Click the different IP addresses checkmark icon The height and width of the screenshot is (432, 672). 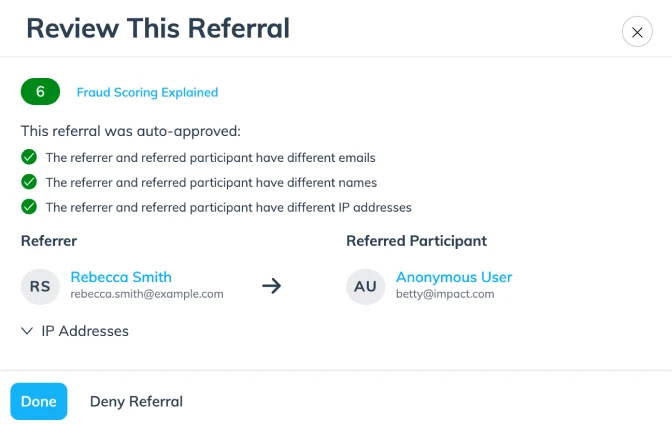pyautogui.click(x=29, y=207)
